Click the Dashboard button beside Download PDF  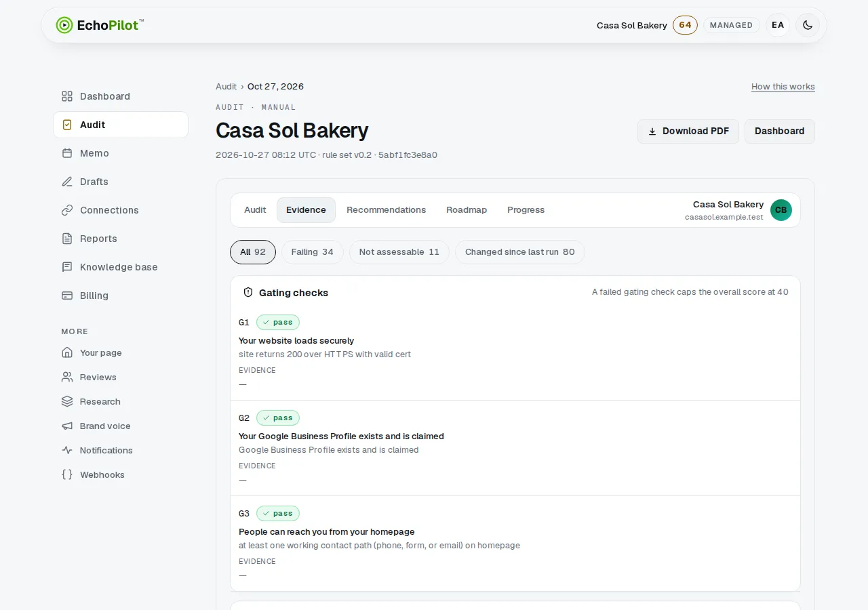(x=780, y=131)
